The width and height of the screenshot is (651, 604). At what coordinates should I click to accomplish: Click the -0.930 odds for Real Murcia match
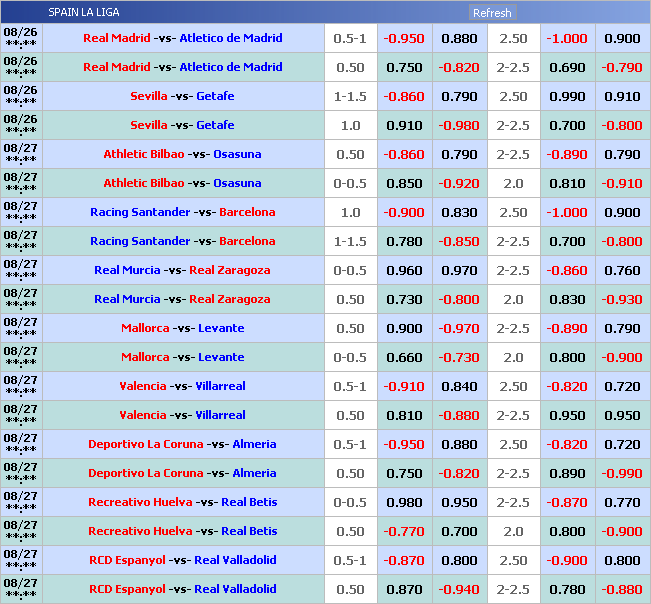point(622,299)
